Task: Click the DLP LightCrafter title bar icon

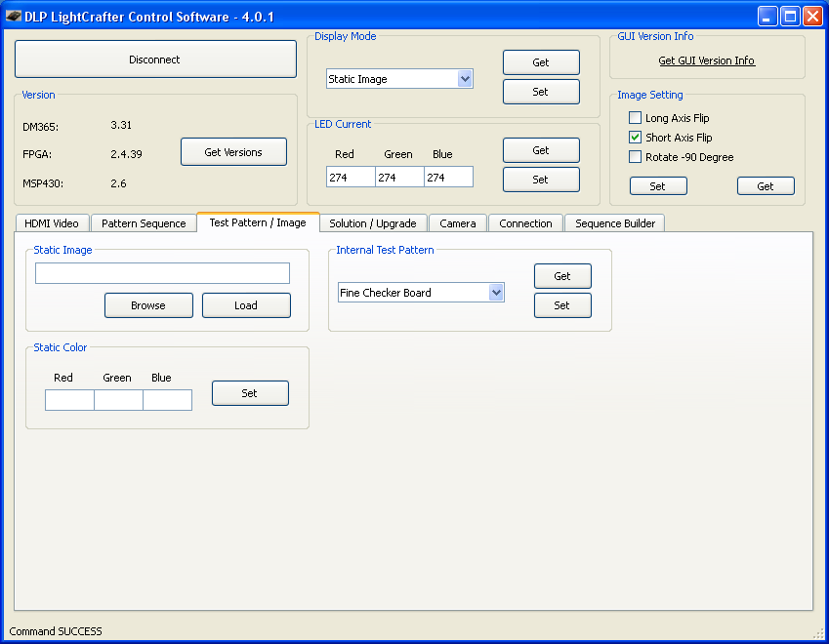Action: [14, 16]
